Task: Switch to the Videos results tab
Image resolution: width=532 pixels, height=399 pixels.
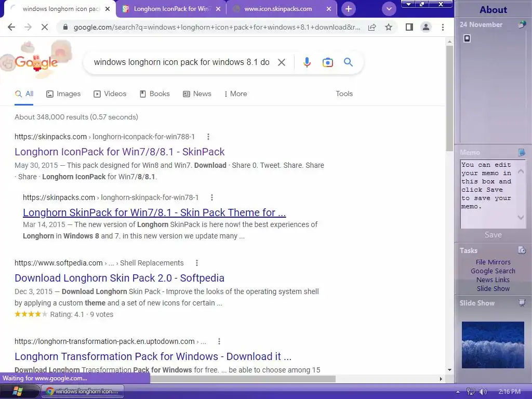Action: click(x=110, y=94)
